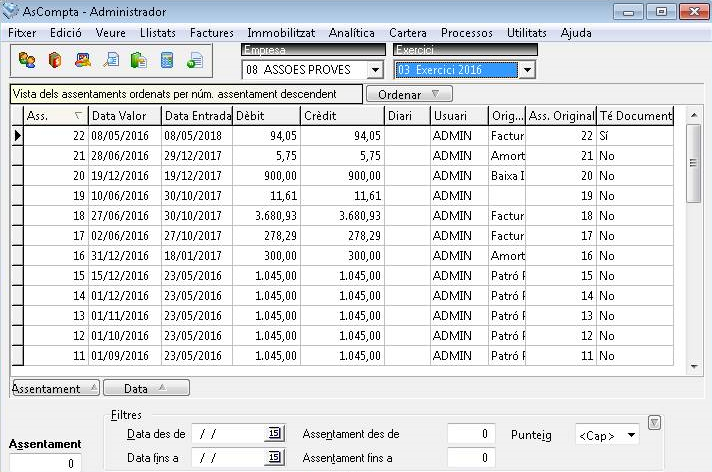Open the Processos menu
Viewport: 712px width, 472px height.
coord(466,33)
